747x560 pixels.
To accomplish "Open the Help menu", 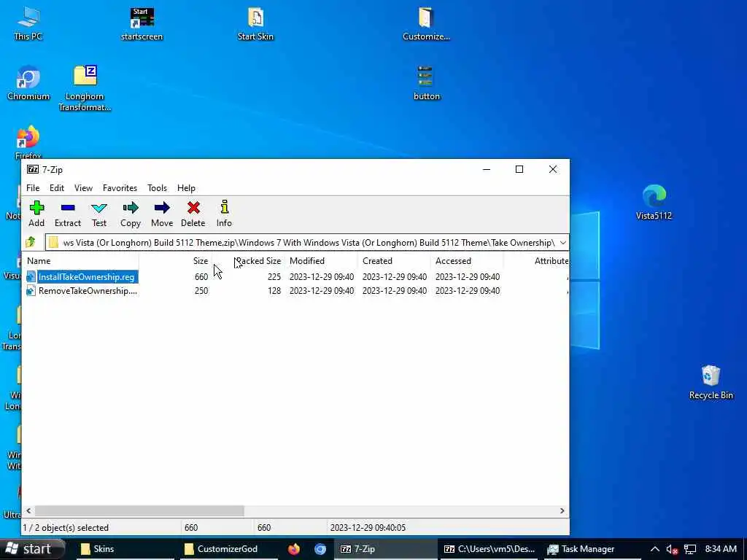I will (186, 188).
